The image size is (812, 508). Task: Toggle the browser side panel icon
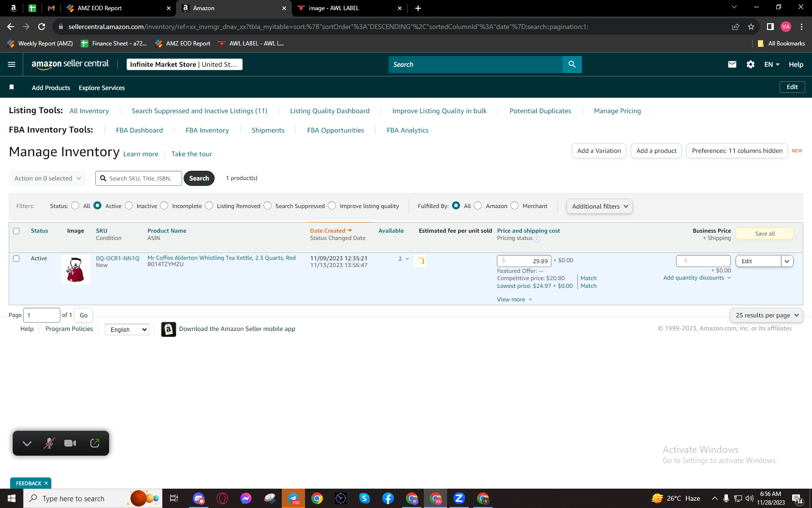point(770,27)
